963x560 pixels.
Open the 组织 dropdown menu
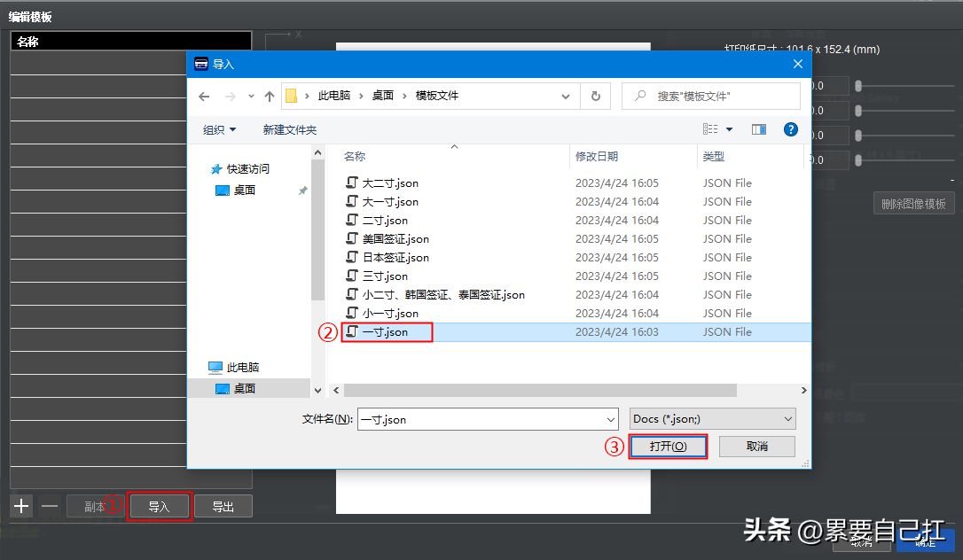[219, 130]
